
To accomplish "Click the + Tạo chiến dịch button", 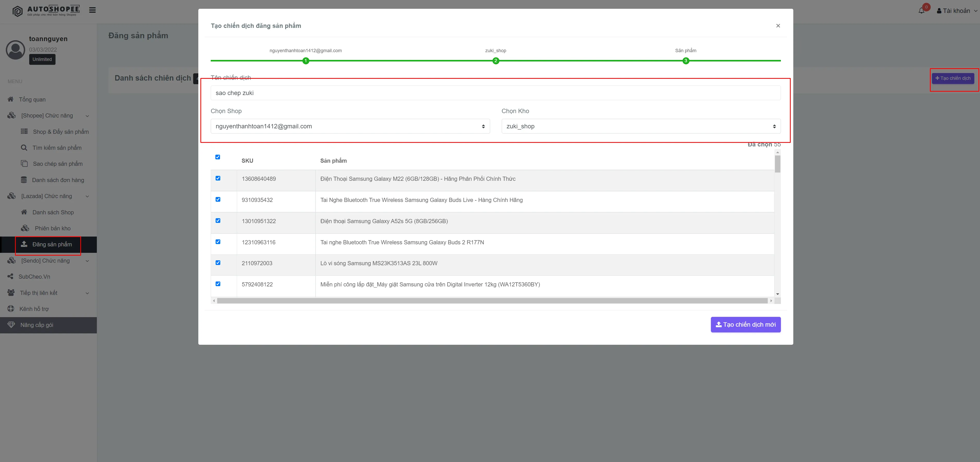I will point(953,79).
